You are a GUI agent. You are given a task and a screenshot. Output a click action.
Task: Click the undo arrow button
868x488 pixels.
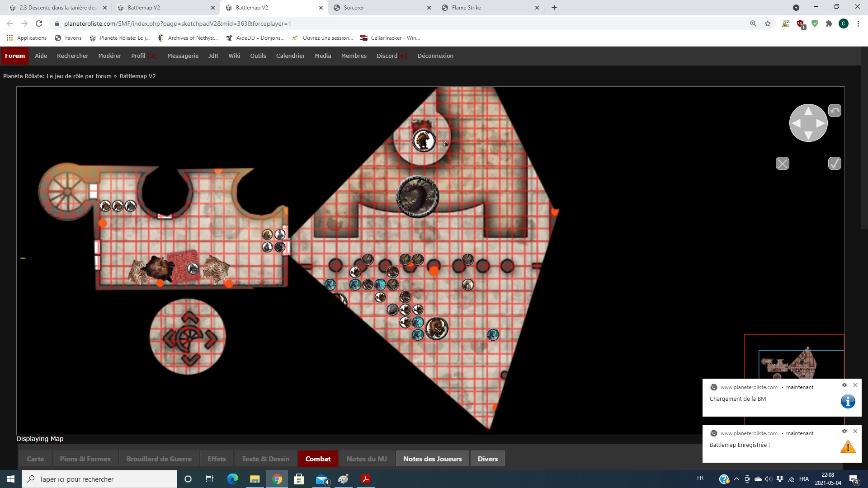click(x=835, y=111)
